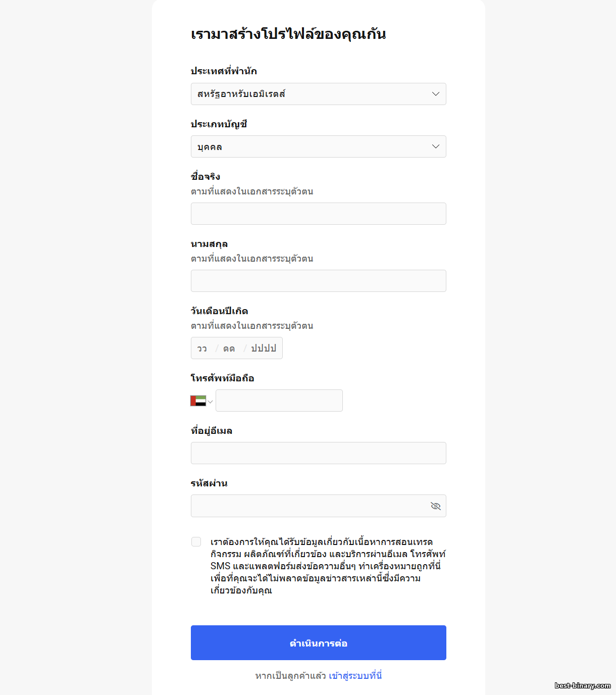The height and width of the screenshot is (695, 616).
Task: Click the mobile phone number field
Action: pos(279,401)
